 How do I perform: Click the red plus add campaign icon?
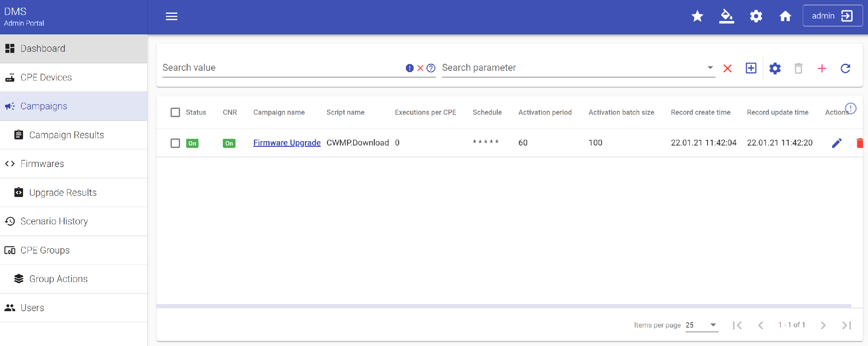(822, 68)
